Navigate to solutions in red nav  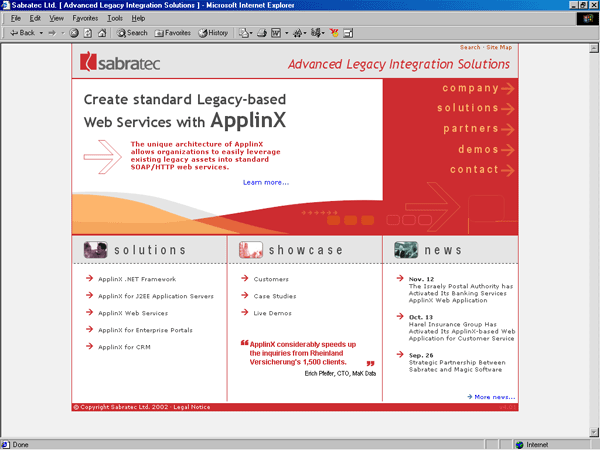point(476,108)
